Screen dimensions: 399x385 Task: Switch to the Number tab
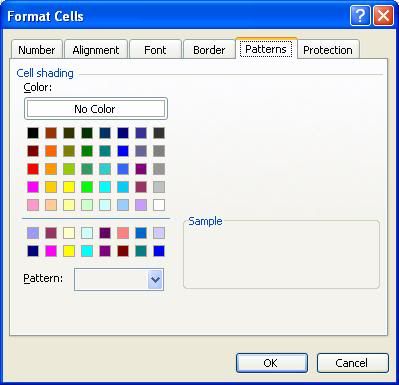(37, 50)
